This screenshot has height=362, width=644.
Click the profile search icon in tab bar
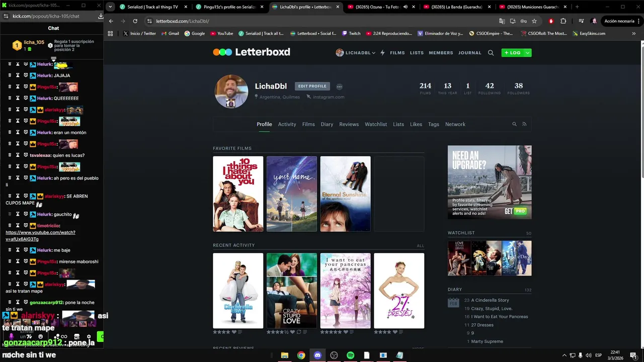[x=514, y=124]
